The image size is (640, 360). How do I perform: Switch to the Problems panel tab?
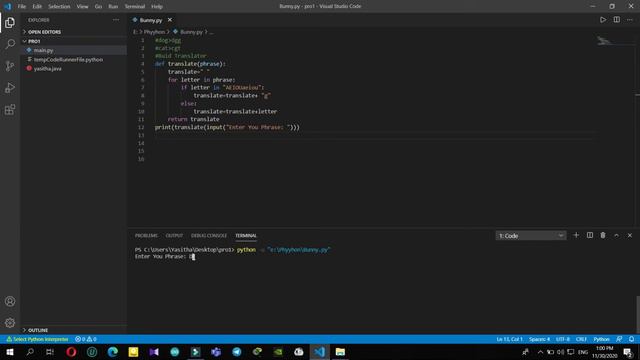146,236
